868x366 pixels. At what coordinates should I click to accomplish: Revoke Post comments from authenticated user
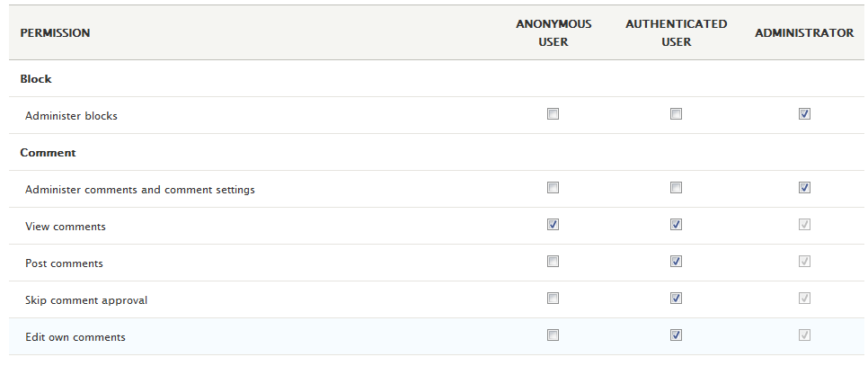pos(676,262)
